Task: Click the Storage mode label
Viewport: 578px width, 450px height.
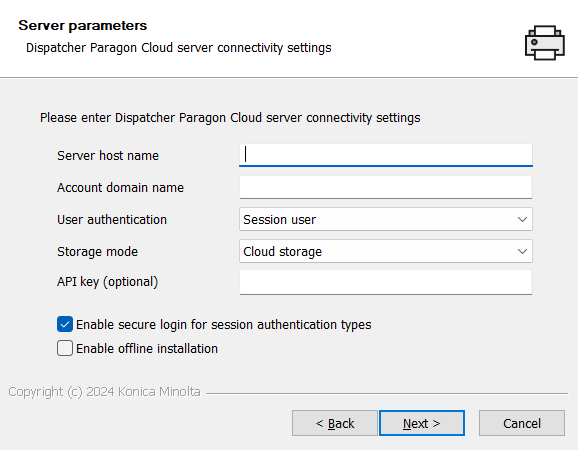Action: [97, 252]
